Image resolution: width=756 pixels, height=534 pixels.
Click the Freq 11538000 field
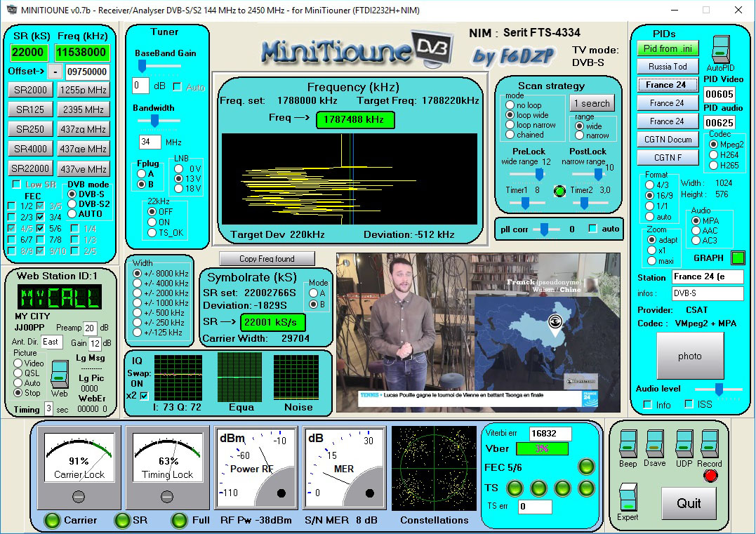[81, 52]
